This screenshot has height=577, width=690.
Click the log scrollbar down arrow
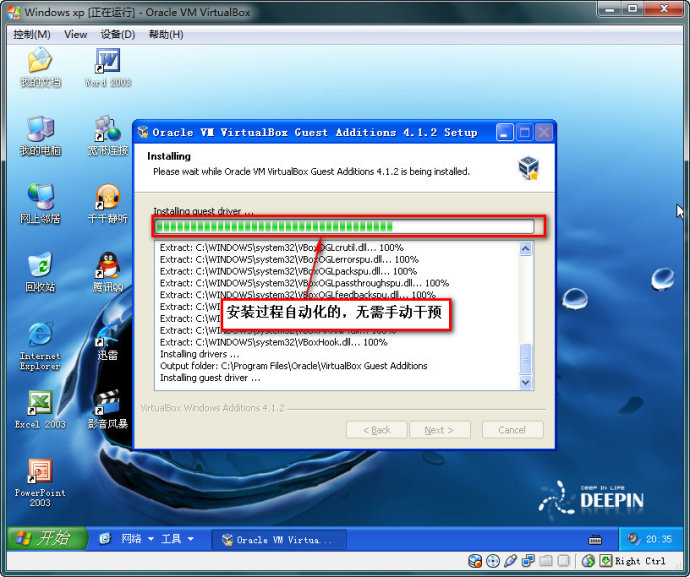click(525, 382)
